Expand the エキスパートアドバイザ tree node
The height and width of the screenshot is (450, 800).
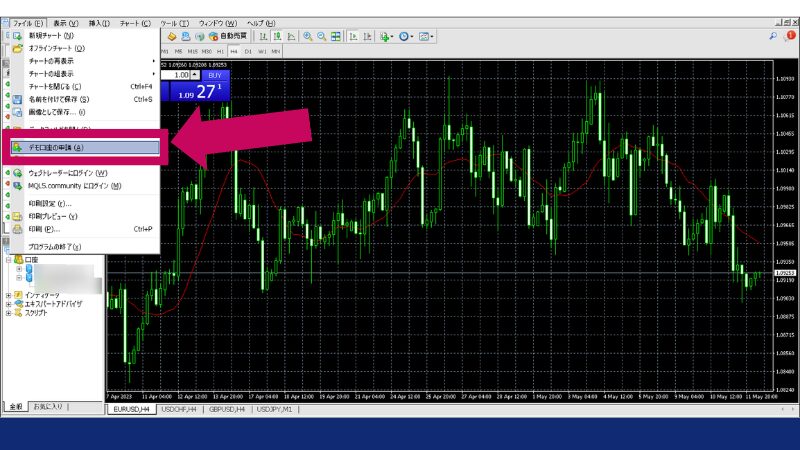click(9, 304)
